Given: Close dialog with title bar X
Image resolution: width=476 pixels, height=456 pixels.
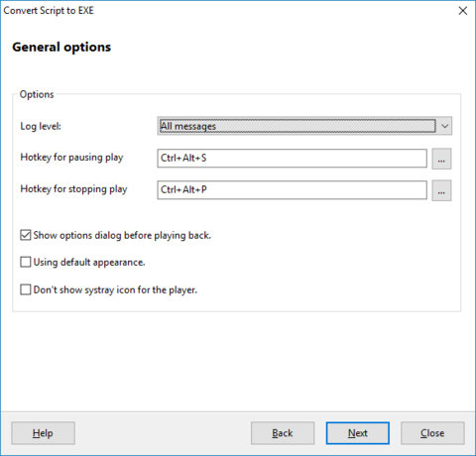Looking at the screenshot, I should [463, 11].
